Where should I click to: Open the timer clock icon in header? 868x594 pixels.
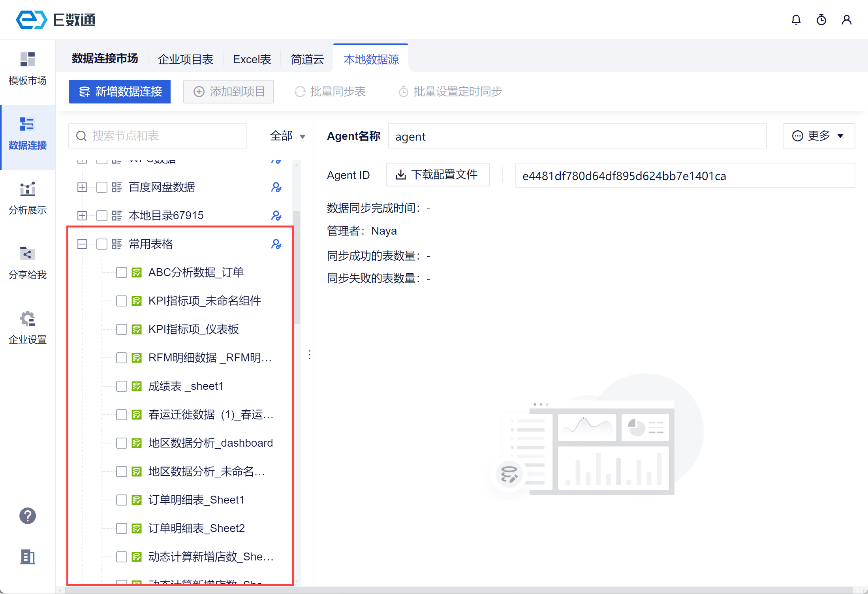[821, 20]
